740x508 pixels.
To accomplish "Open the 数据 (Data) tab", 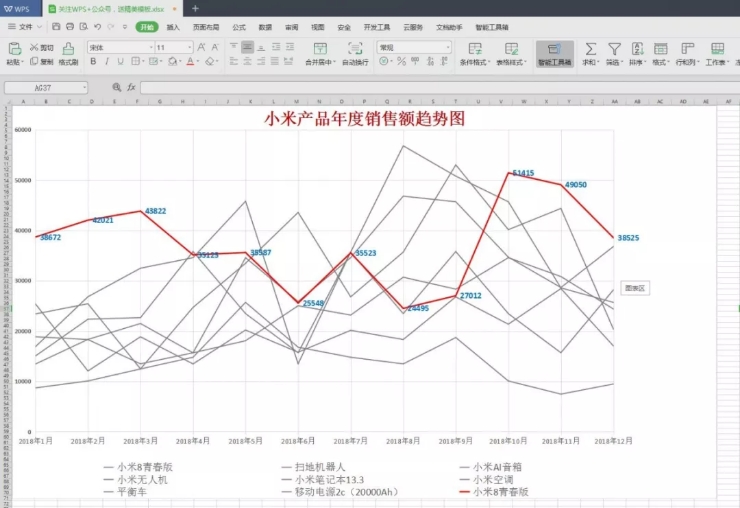I will pos(265,27).
